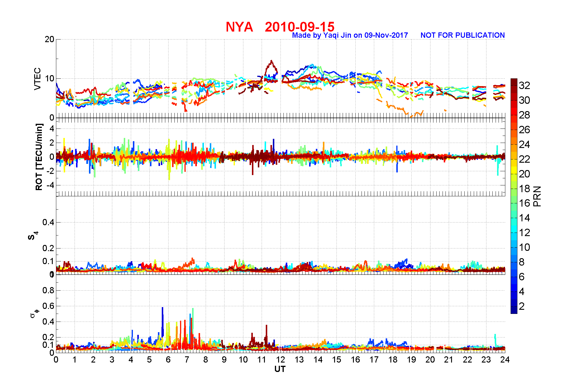Click colorbar tick label 32

click(524, 85)
